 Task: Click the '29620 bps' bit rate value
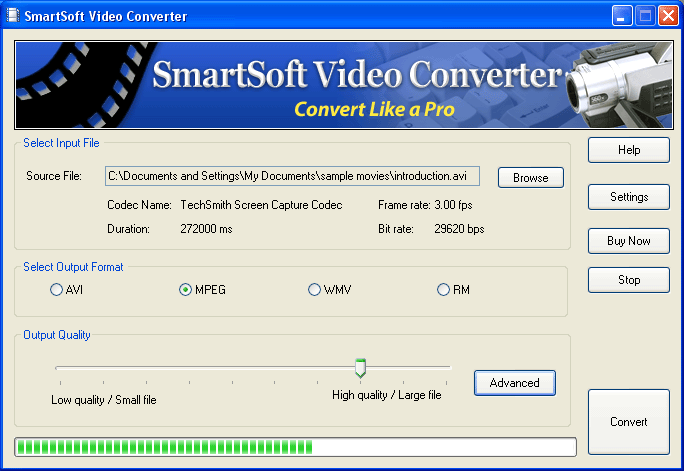[x=459, y=229]
